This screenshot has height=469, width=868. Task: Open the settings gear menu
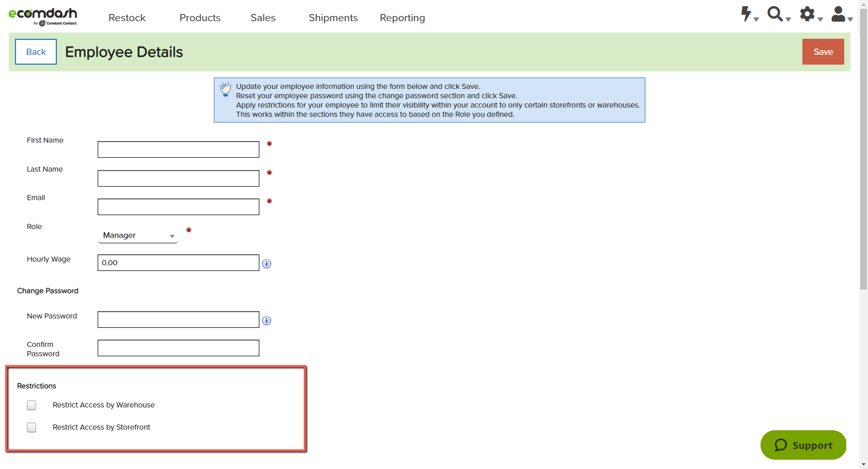[811, 14]
